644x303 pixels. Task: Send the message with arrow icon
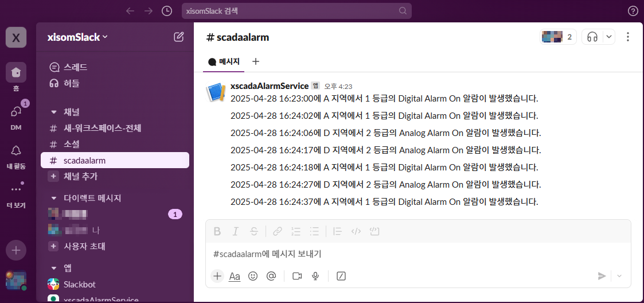[x=602, y=276]
